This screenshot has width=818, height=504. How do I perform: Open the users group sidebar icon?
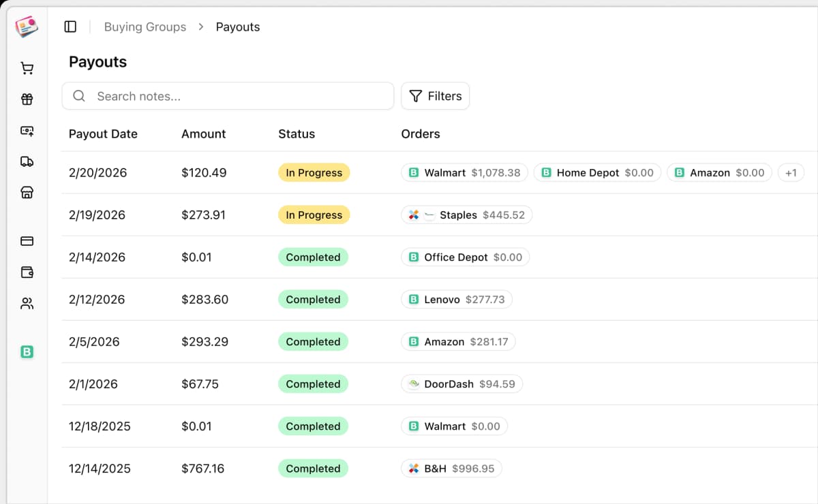[27, 304]
